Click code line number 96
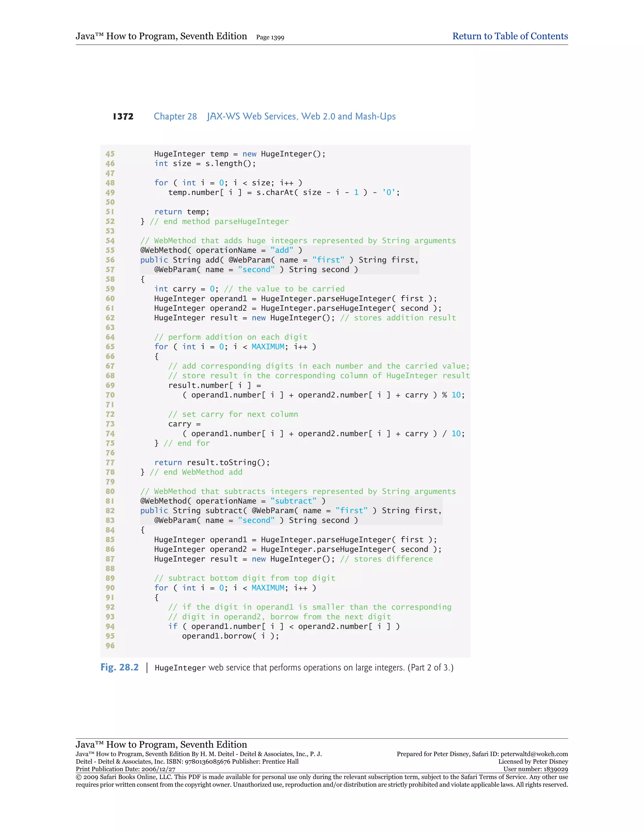The height and width of the screenshot is (833, 644). coord(110,645)
